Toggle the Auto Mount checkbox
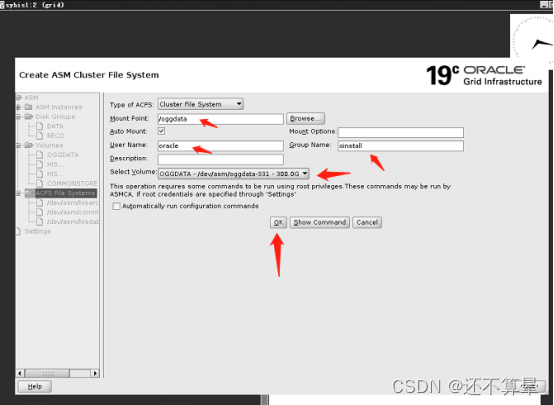Image resolution: width=554 pixels, height=405 pixels. [x=161, y=131]
